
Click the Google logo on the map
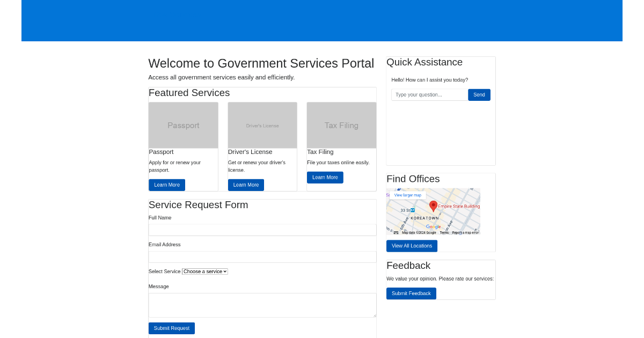coord(434,226)
